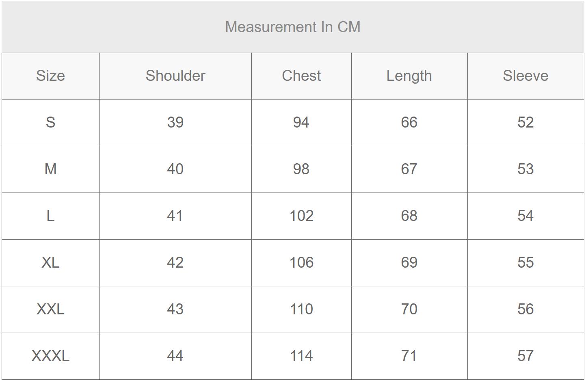Select length value 69 in XL row
The width and height of the screenshot is (588, 383).
coord(409,262)
